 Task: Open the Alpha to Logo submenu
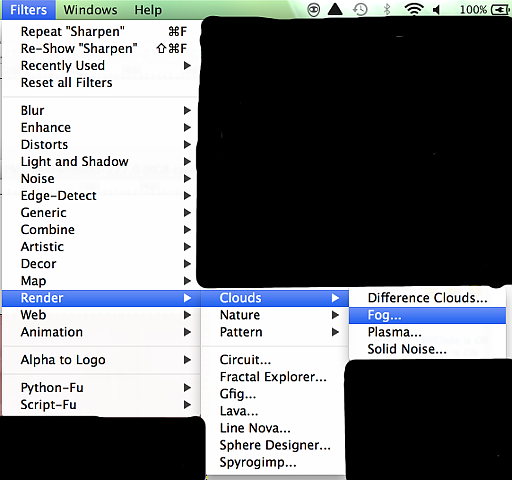(x=101, y=360)
